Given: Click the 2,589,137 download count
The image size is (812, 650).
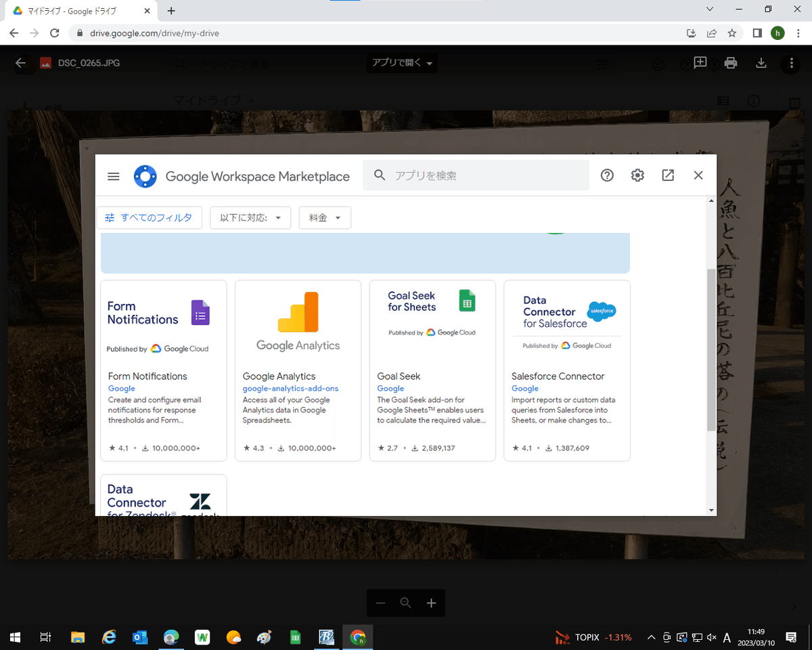Looking at the screenshot, I should coord(438,448).
